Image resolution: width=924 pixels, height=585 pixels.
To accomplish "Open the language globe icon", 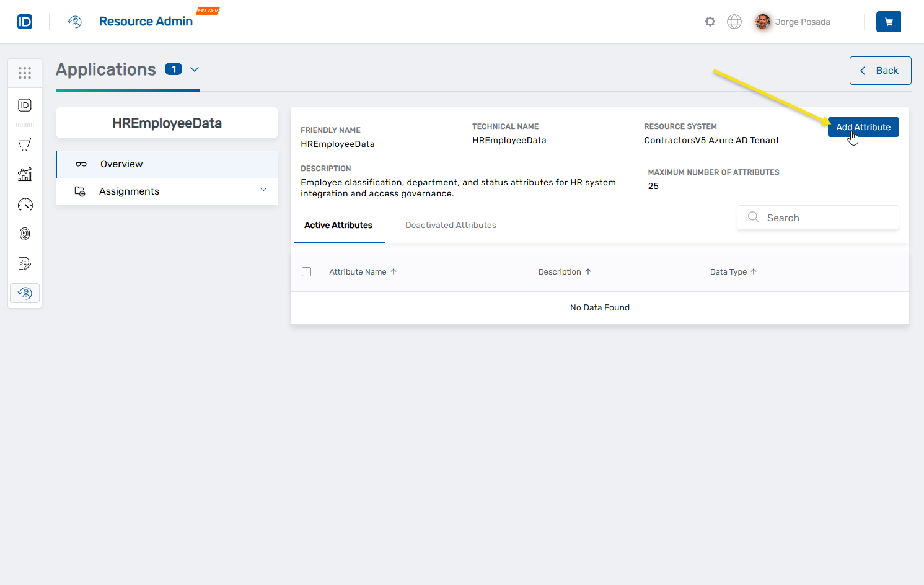I will 734,22.
